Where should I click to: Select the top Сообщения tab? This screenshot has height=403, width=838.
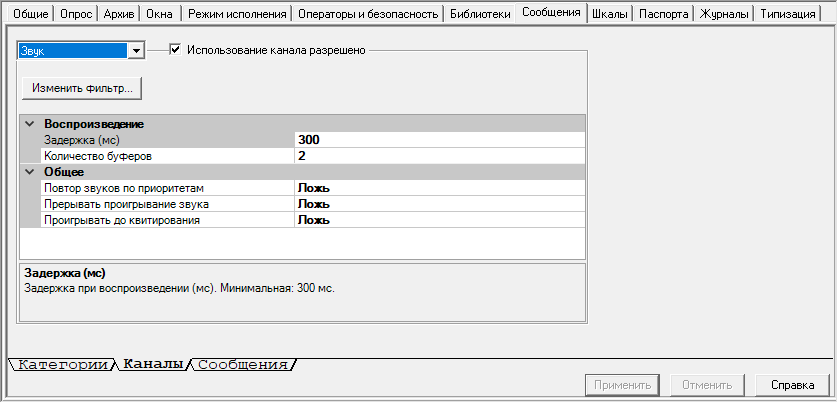tap(551, 12)
